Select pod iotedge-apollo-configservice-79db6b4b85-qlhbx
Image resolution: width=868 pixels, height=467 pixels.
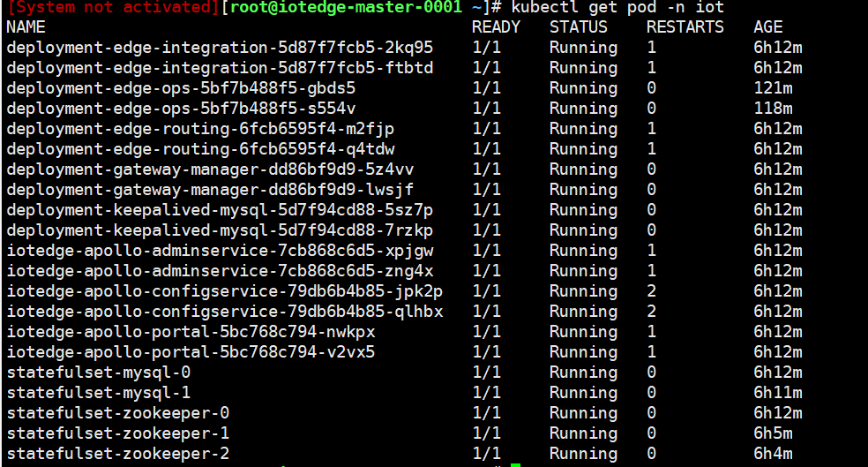click(225, 312)
